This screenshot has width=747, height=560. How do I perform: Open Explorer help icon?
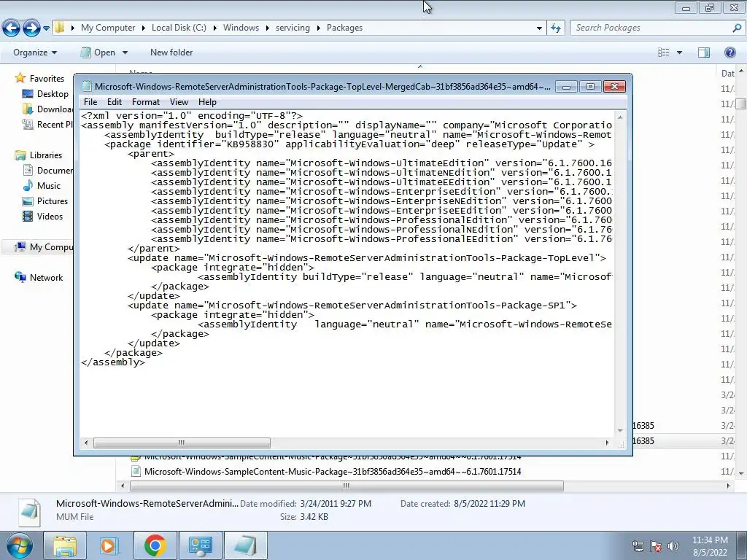[729, 52]
